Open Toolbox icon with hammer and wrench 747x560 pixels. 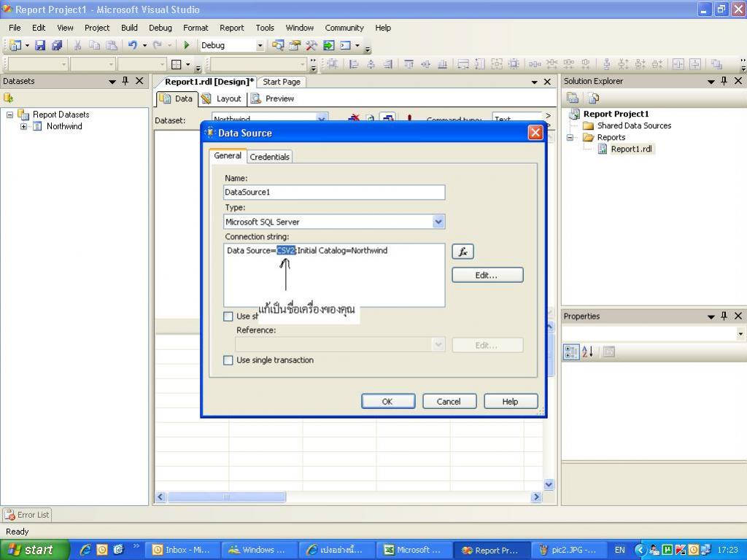point(311,45)
